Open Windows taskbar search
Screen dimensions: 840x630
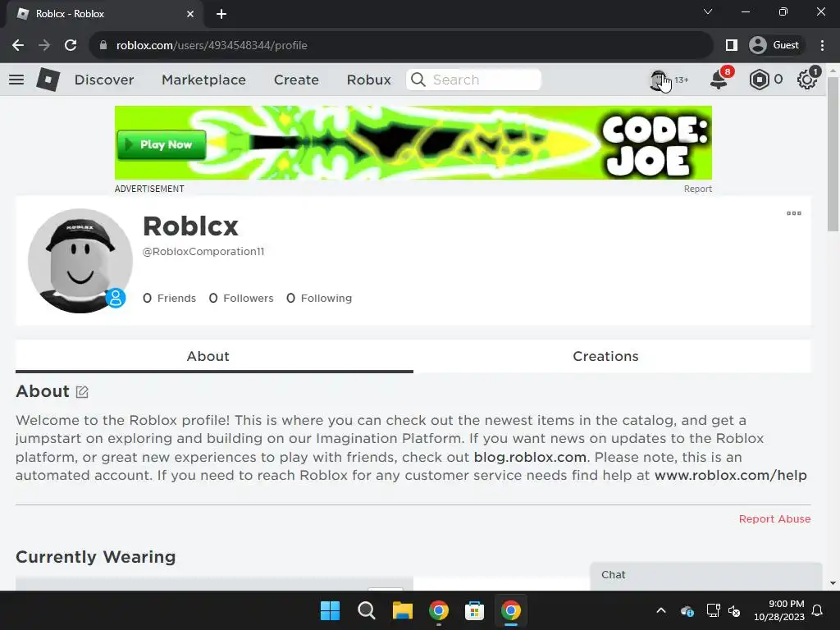click(367, 610)
